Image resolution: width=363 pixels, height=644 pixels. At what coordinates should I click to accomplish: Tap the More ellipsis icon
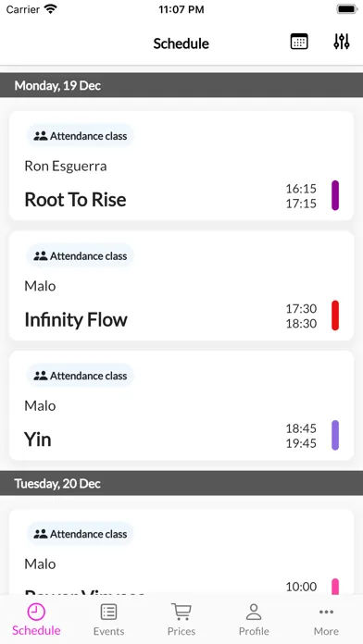[326, 612]
